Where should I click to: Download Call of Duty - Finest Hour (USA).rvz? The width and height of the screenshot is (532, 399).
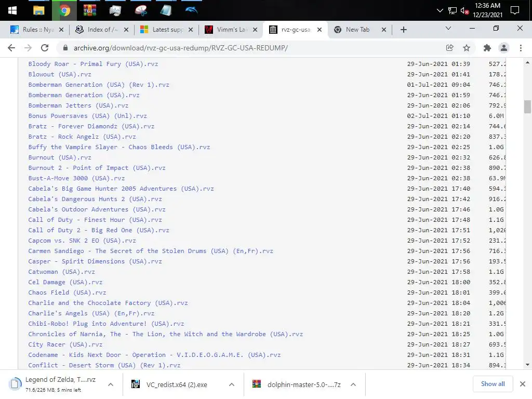tap(95, 220)
